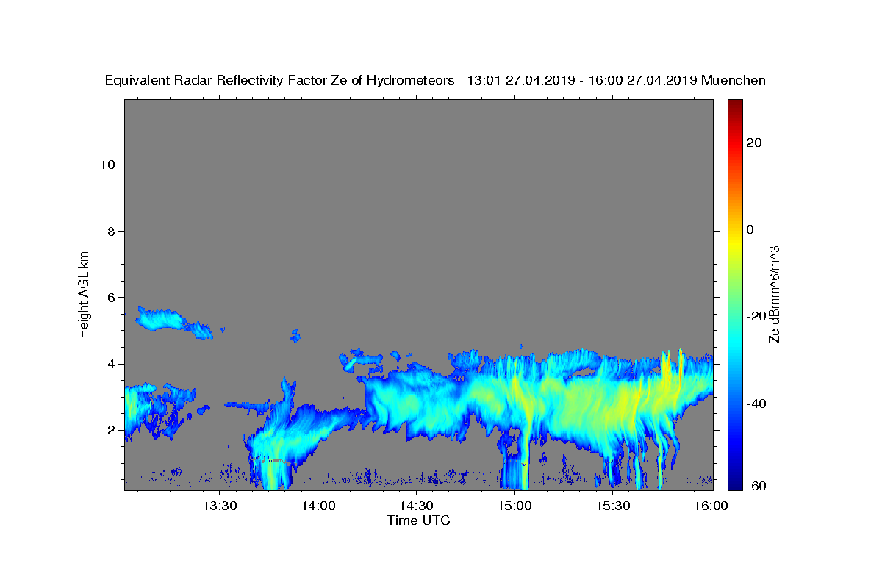Select the date range text '13:01 27.04.2019 - 16:00 27.04.2019'
This screenshot has height=588, width=882.
pyautogui.click(x=582, y=80)
